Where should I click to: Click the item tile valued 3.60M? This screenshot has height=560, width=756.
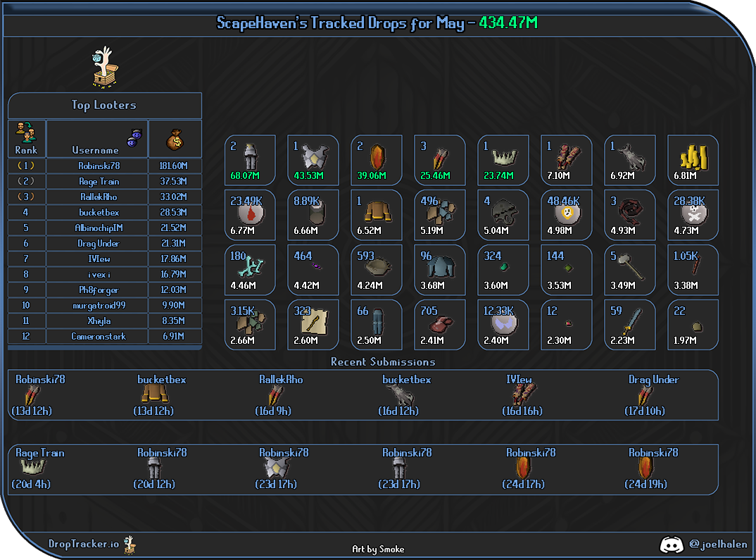(503, 270)
